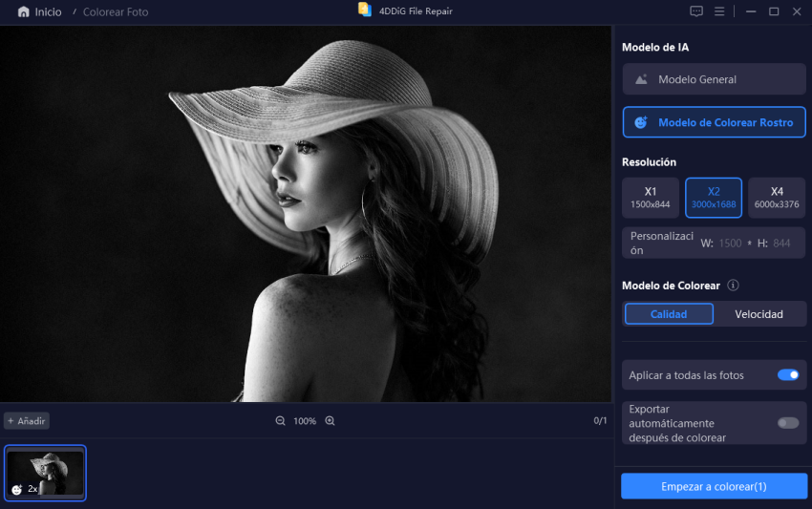Image resolution: width=812 pixels, height=509 pixels.
Task: Go to Inicio home icon
Action: [x=23, y=11]
